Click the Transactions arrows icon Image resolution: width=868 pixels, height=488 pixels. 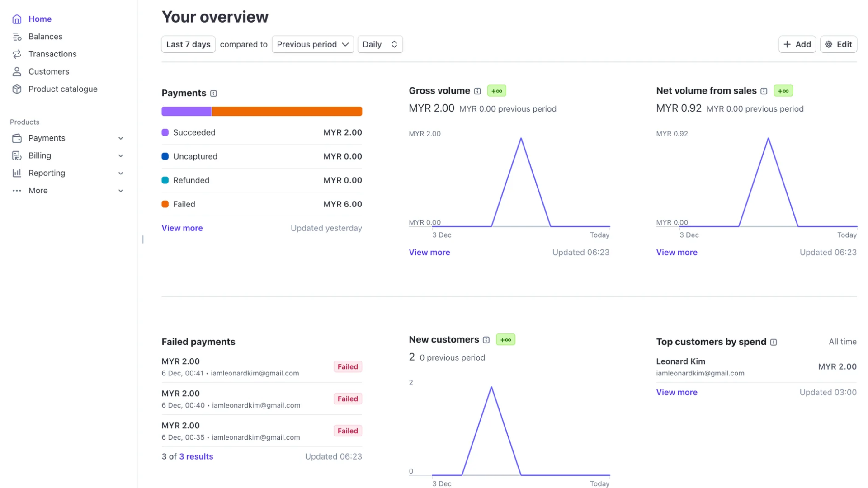(x=17, y=54)
